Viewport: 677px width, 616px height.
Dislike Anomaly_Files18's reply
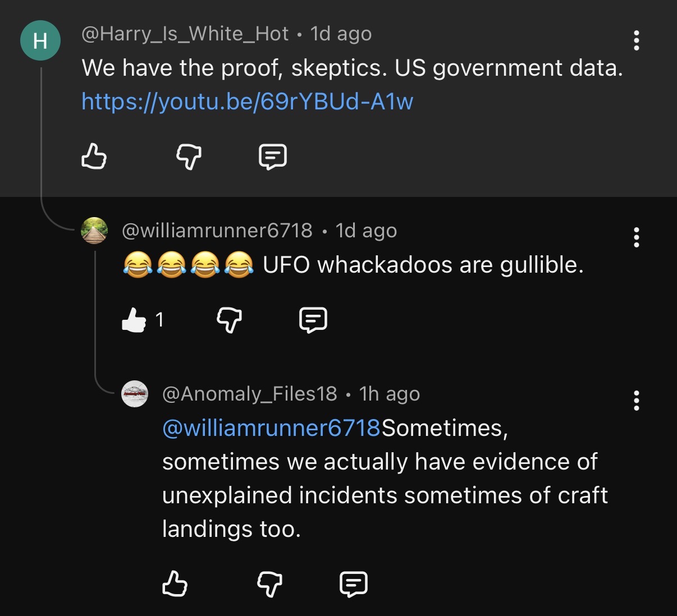[x=269, y=584]
